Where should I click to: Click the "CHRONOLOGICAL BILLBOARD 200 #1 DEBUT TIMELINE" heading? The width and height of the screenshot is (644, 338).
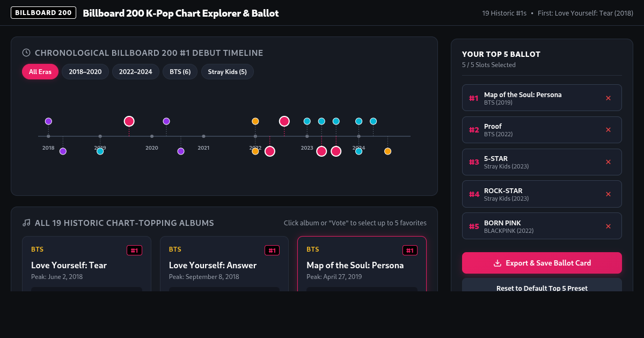click(149, 53)
